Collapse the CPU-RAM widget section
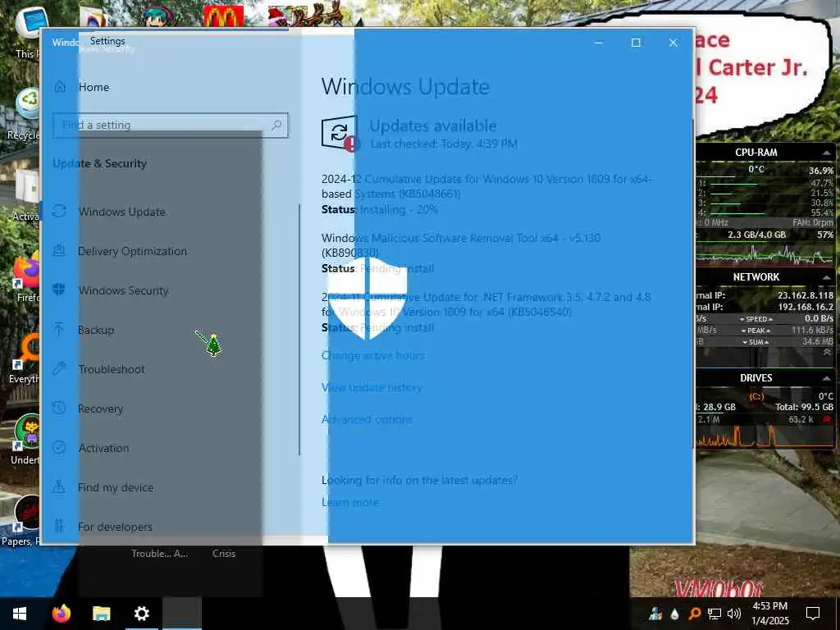 click(827, 153)
